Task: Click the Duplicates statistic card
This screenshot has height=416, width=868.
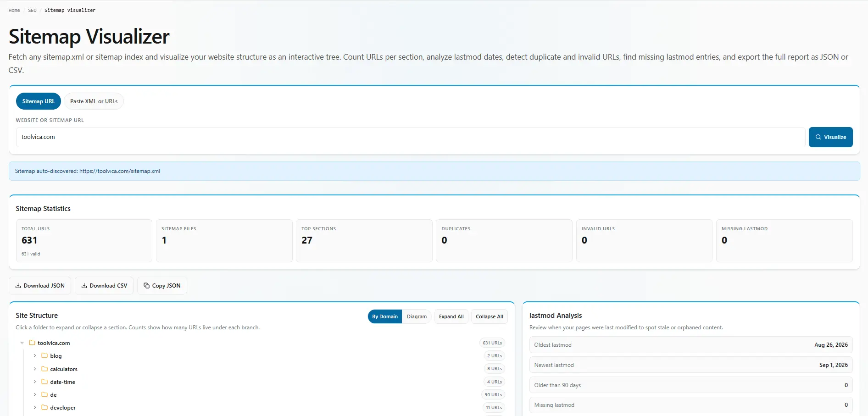Action: pyautogui.click(x=504, y=241)
